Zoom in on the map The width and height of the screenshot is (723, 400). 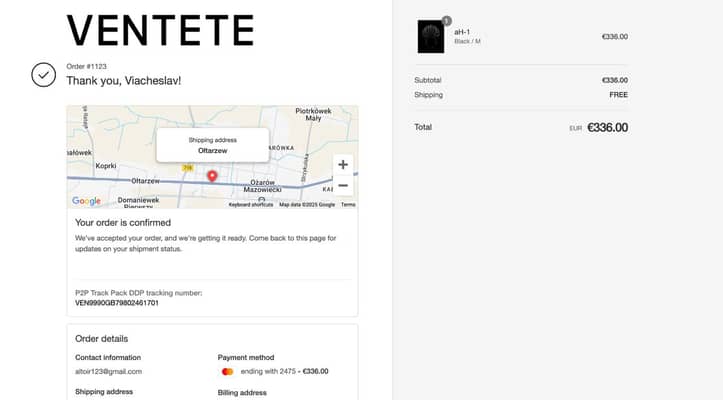(343, 165)
